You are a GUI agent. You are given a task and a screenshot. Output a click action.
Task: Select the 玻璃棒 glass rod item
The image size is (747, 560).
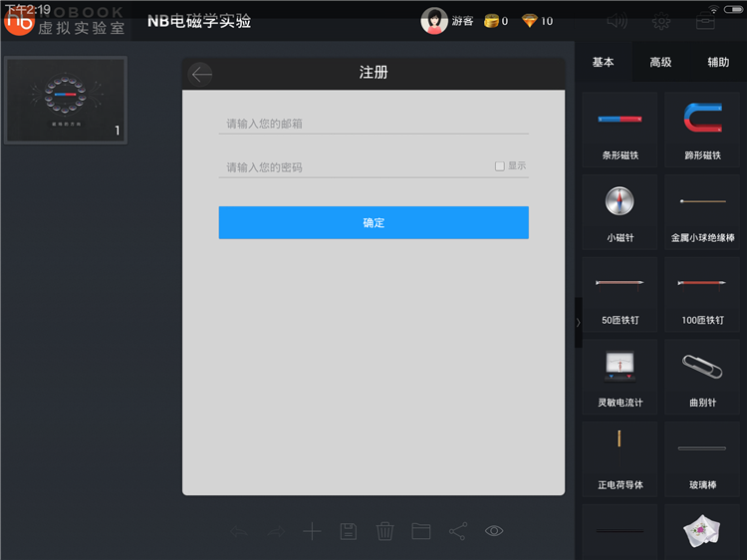point(702,459)
